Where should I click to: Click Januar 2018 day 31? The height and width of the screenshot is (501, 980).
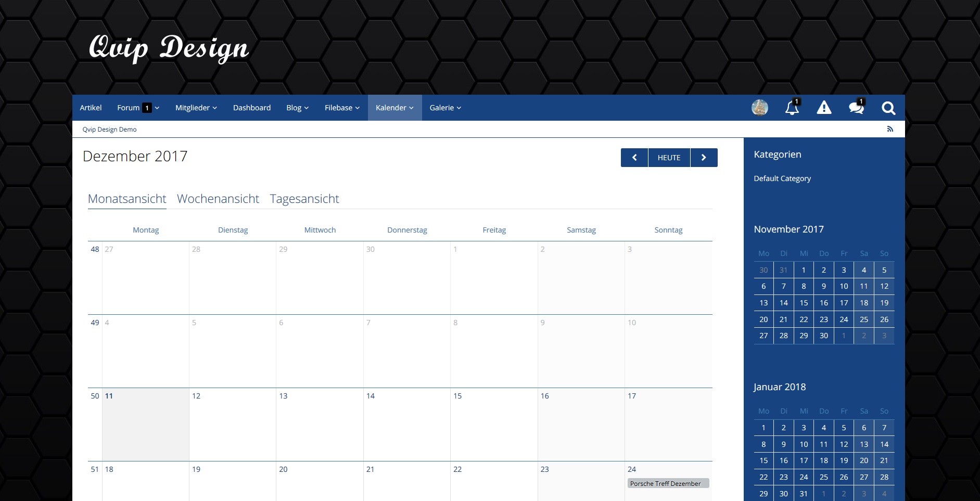[x=804, y=494]
